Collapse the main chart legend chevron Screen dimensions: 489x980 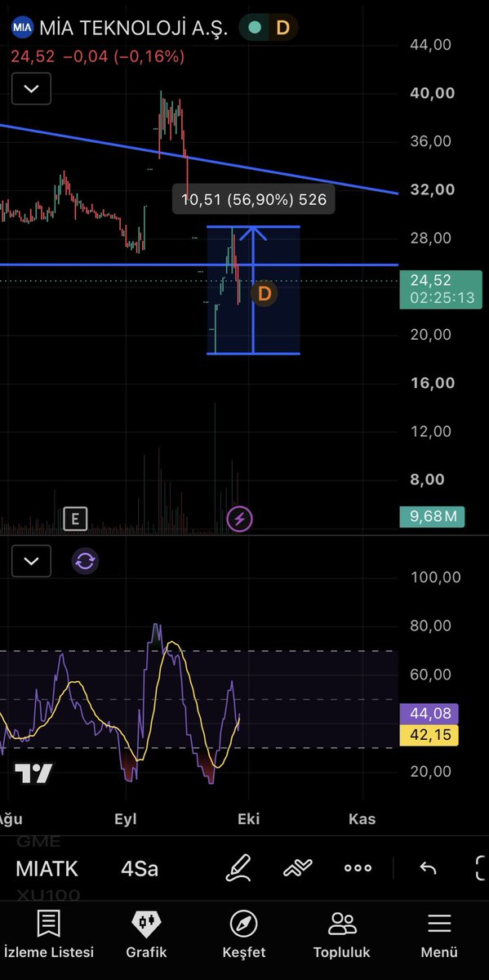pyautogui.click(x=32, y=88)
